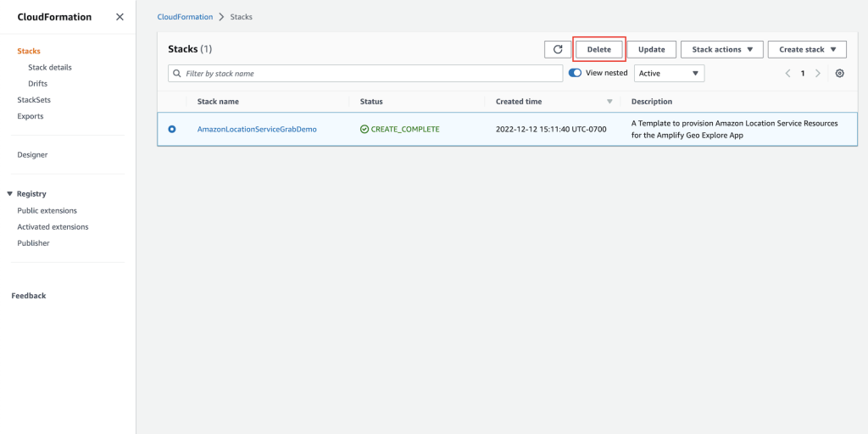Select the AmazonLocationServiceGrabDemo radio button

click(x=171, y=129)
